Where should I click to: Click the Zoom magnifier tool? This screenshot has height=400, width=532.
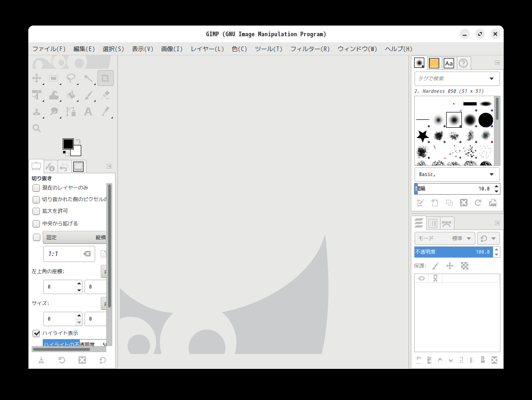pyautogui.click(x=37, y=129)
